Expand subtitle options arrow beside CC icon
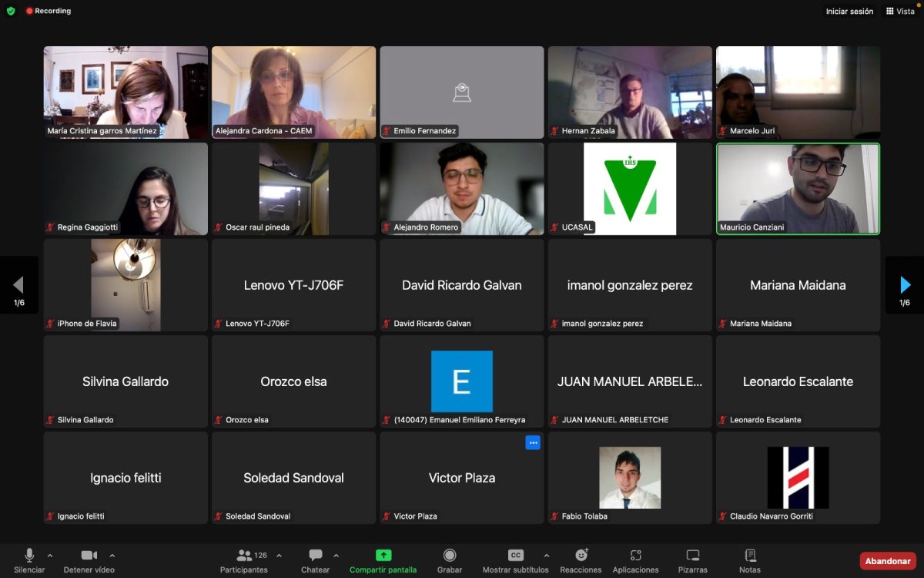The image size is (924, 578). click(547, 555)
